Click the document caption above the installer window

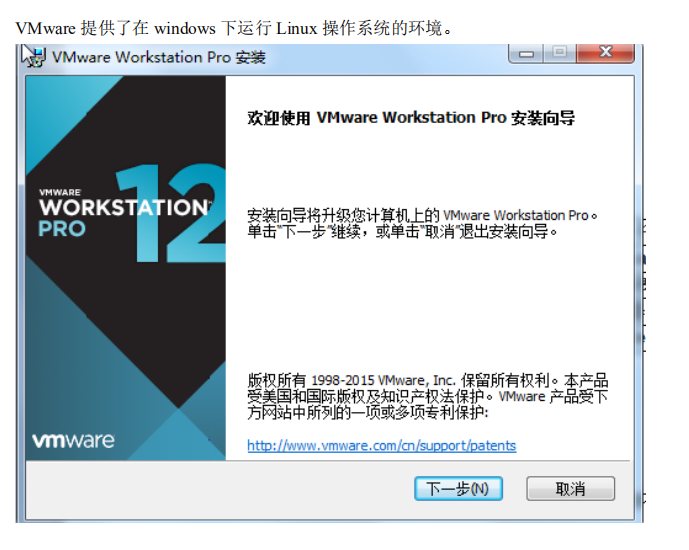click(x=233, y=29)
